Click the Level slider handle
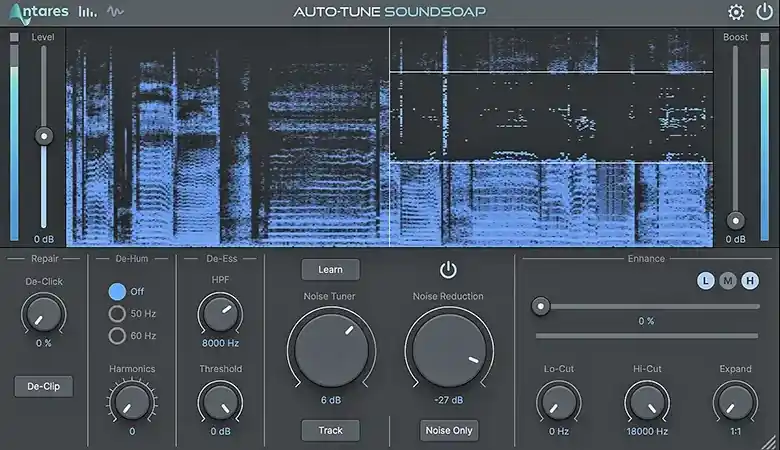Viewport: 780px width, 450px height. coord(44,136)
